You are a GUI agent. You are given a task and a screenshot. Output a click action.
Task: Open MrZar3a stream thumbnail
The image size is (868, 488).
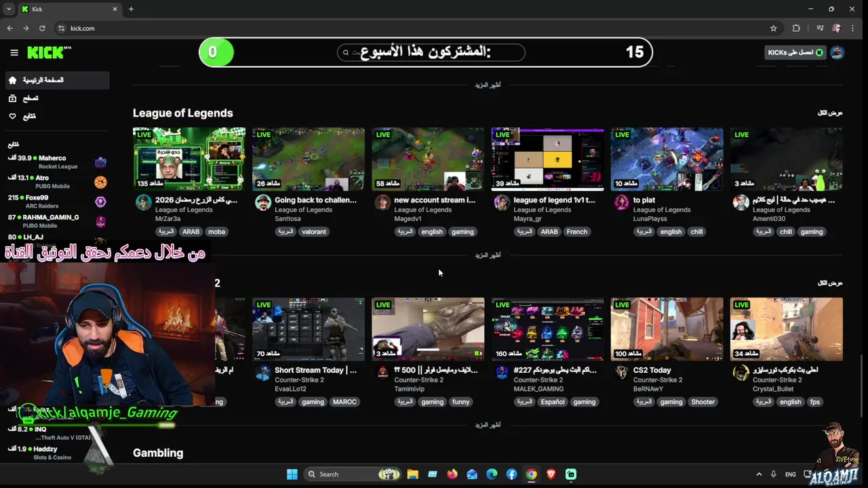click(189, 159)
